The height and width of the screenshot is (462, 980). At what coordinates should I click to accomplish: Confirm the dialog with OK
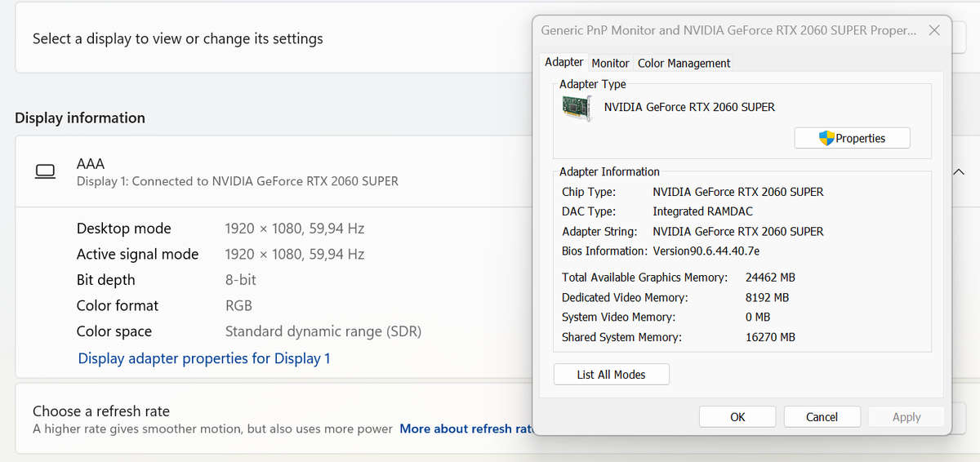[737, 416]
